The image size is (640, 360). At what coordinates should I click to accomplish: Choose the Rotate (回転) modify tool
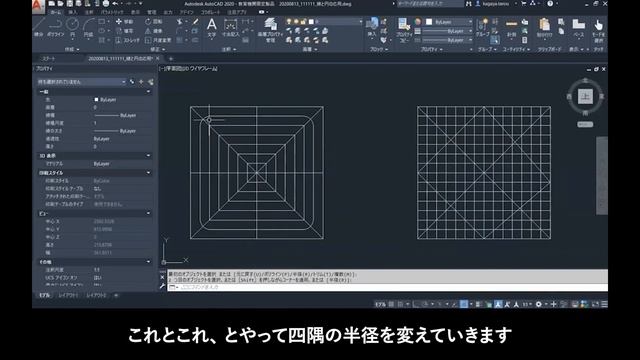[x=153, y=22]
